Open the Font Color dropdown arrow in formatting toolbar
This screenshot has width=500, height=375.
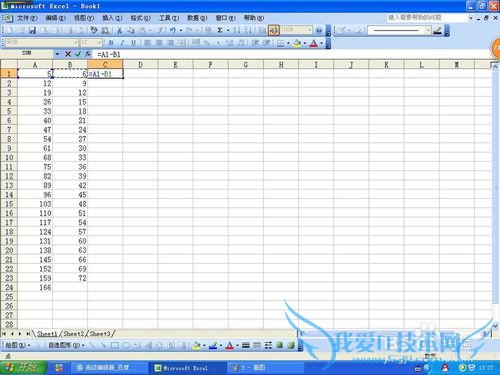pyautogui.click(x=321, y=43)
